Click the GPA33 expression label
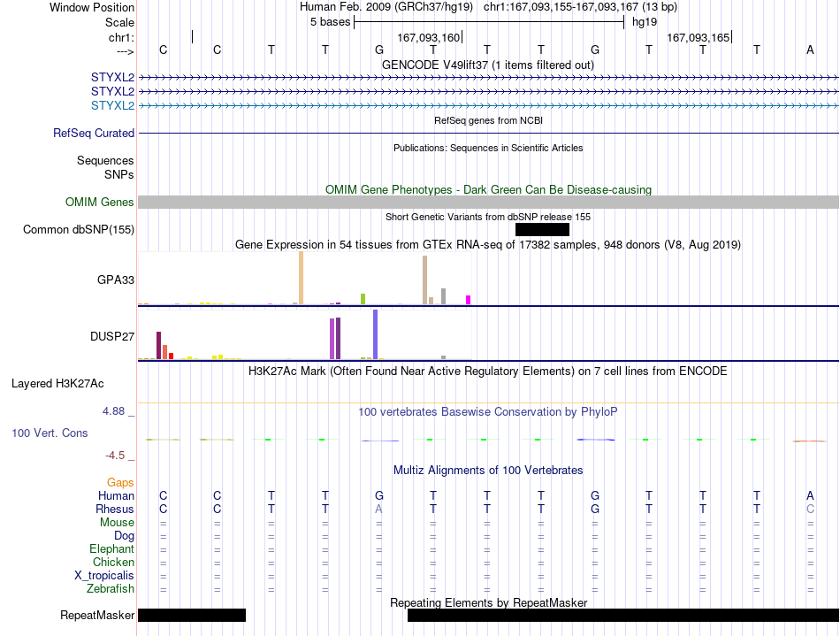The height and width of the screenshot is (636, 840). coord(116,280)
